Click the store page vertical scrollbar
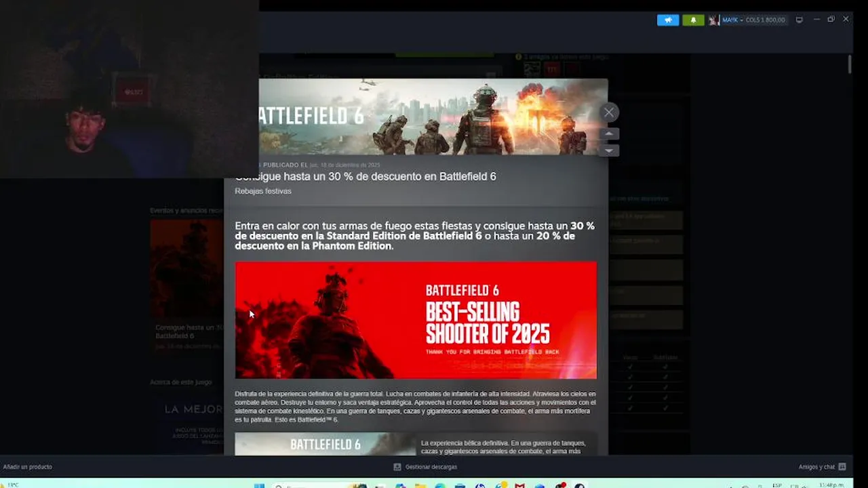Image resolution: width=868 pixels, height=488 pixels. (850, 64)
